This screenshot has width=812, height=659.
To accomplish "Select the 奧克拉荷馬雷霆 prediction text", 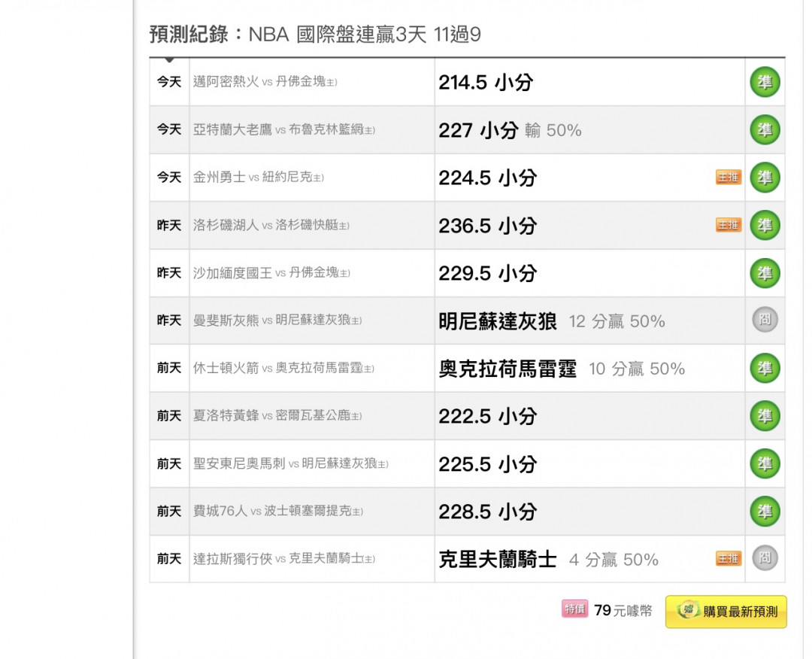I will pyautogui.click(x=507, y=369).
